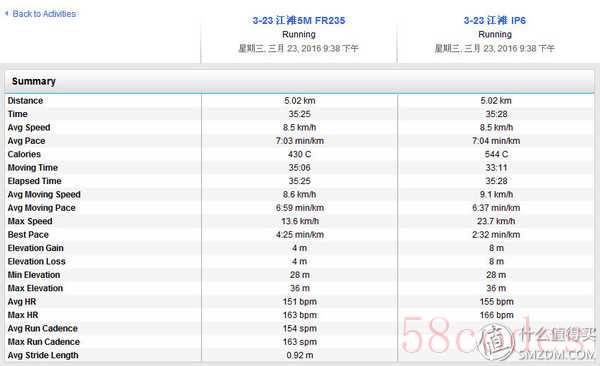The image size is (600, 366).
Task: Open the 3-23 FR235 activity title link
Action: click(x=299, y=20)
